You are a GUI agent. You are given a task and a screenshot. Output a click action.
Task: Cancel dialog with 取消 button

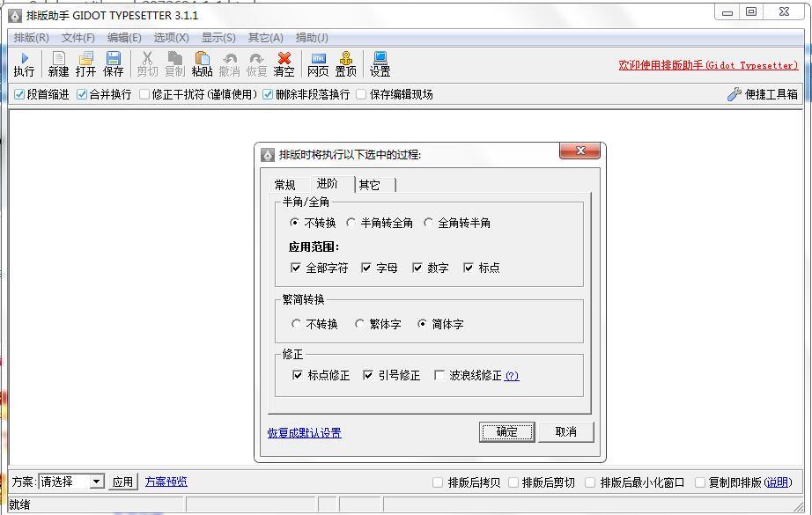(566, 431)
